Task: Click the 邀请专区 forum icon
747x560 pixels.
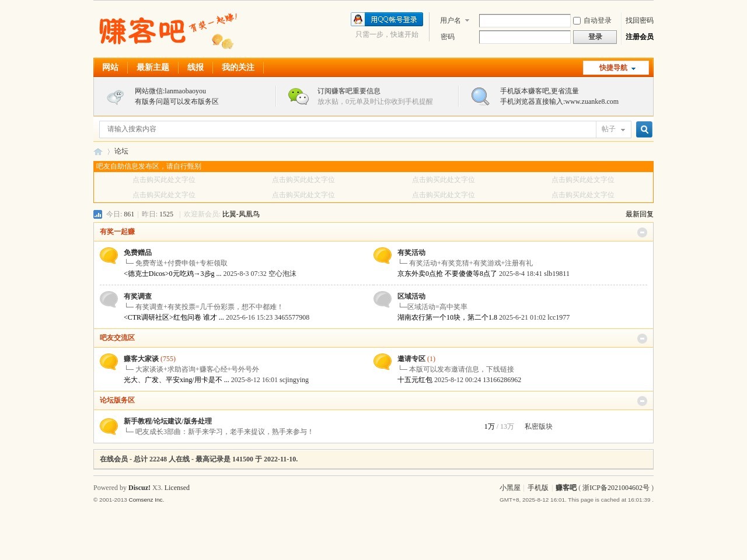Action: click(x=382, y=362)
